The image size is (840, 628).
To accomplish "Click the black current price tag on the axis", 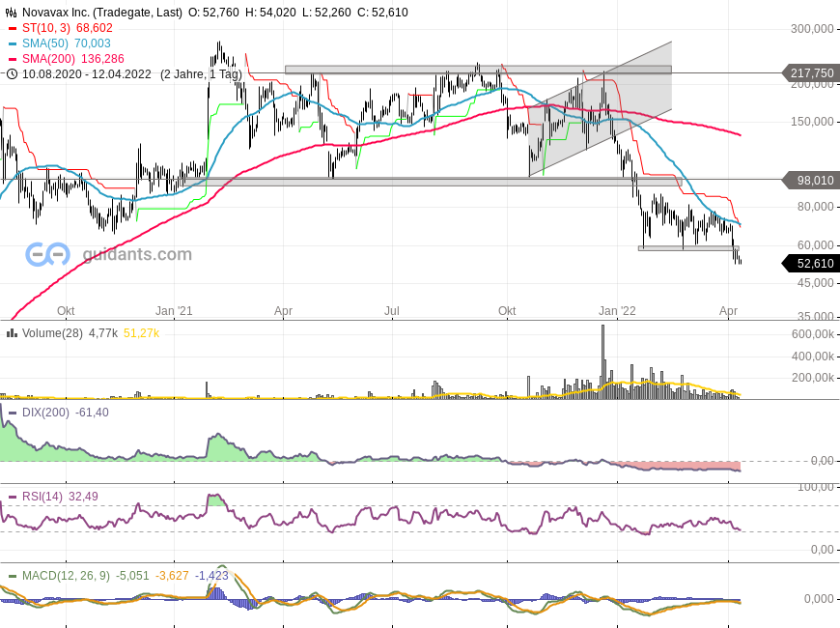I will click(811, 264).
